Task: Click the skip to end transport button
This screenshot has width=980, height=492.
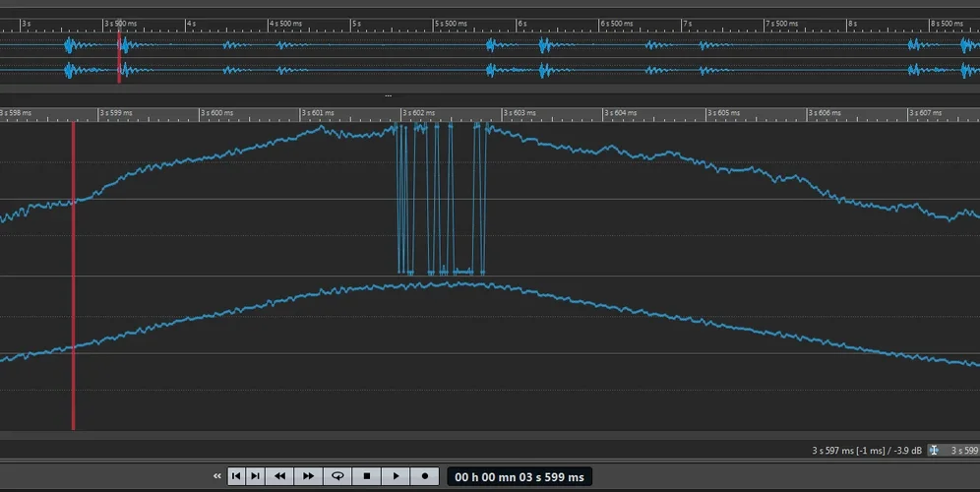Action: (255, 476)
